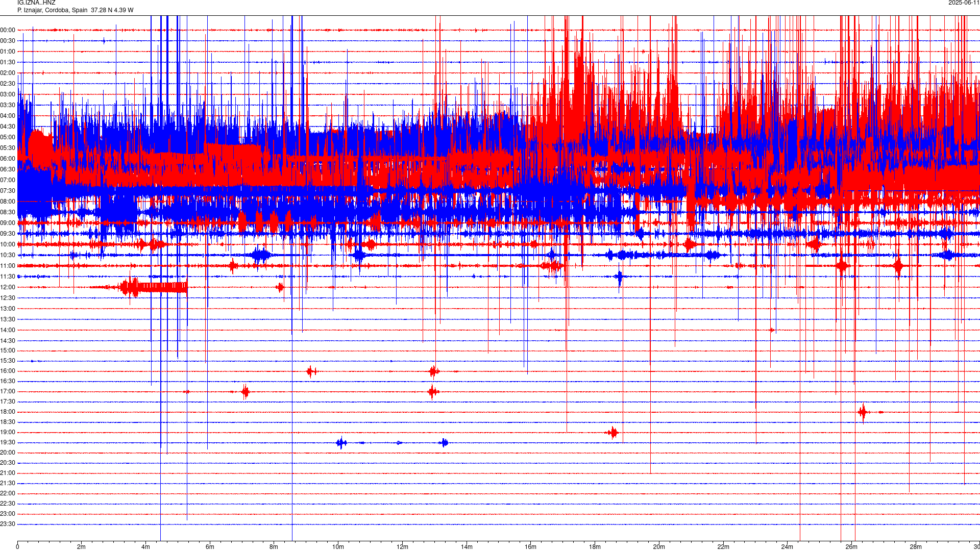Select the 05:00 time row label
The width and height of the screenshot is (980, 551).
(8, 137)
